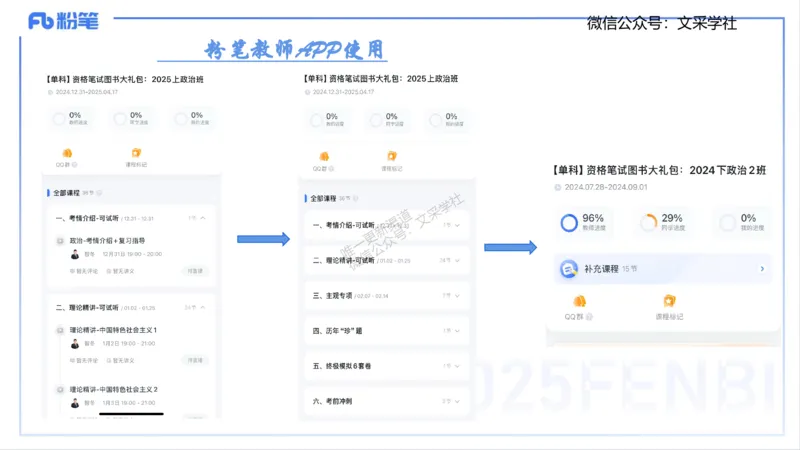The image size is (800, 450).
Task: Click the clock icon before 2024.07.28-2024.09.01
Action: coord(558,187)
